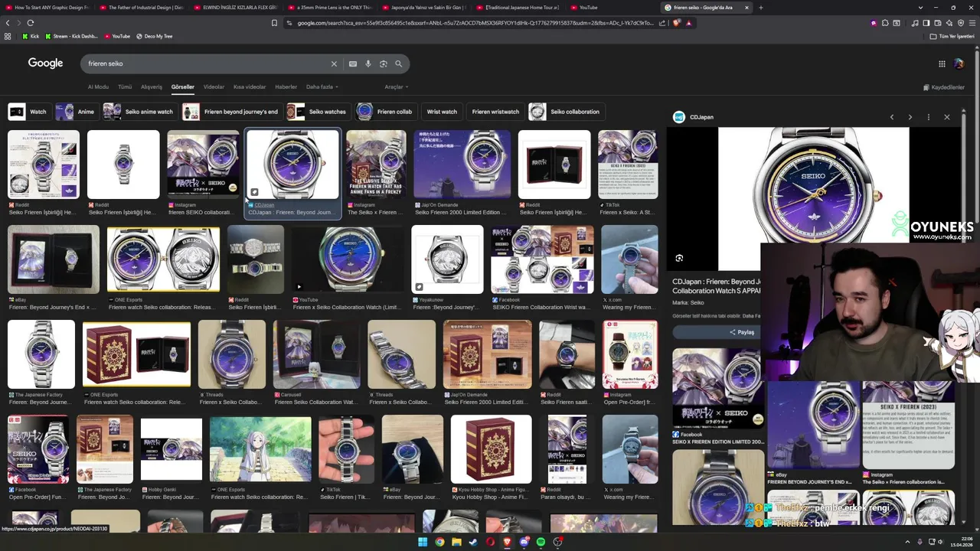Filter by 'Frieren beyond journey's end' chip
980x551 pixels.
(231, 112)
